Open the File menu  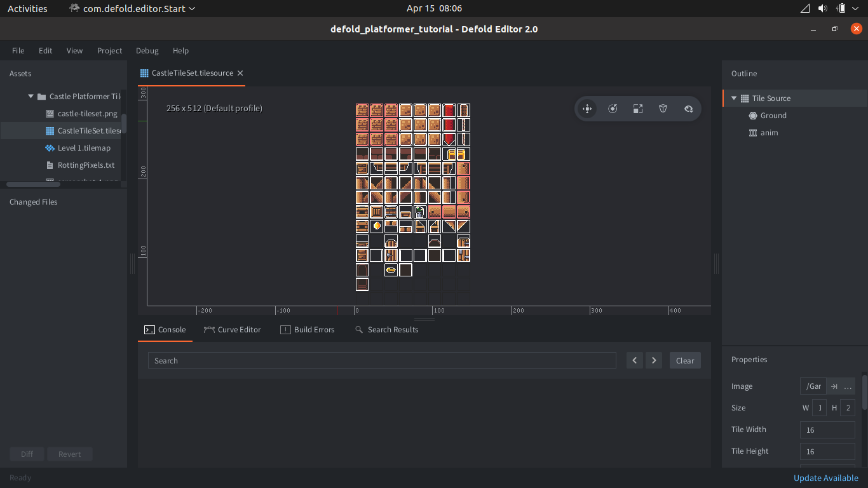(x=18, y=51)
